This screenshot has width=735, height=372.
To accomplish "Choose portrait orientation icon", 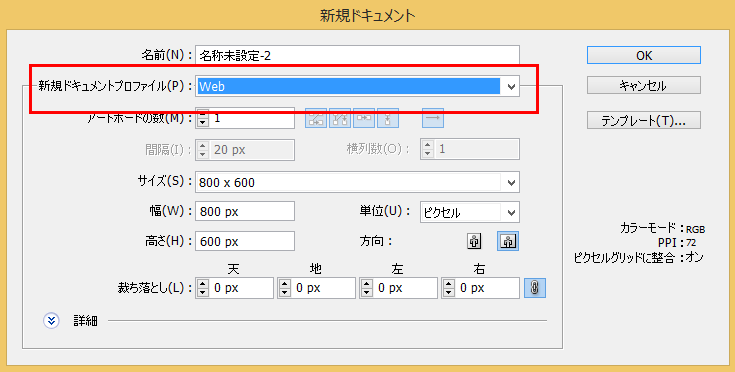I will pyautogui.click(x=474, y=241).
